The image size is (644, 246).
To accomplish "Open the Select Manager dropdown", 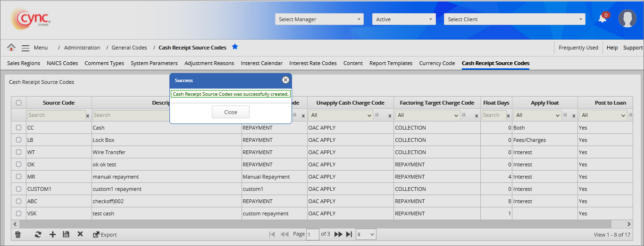I will coord(319,19).
